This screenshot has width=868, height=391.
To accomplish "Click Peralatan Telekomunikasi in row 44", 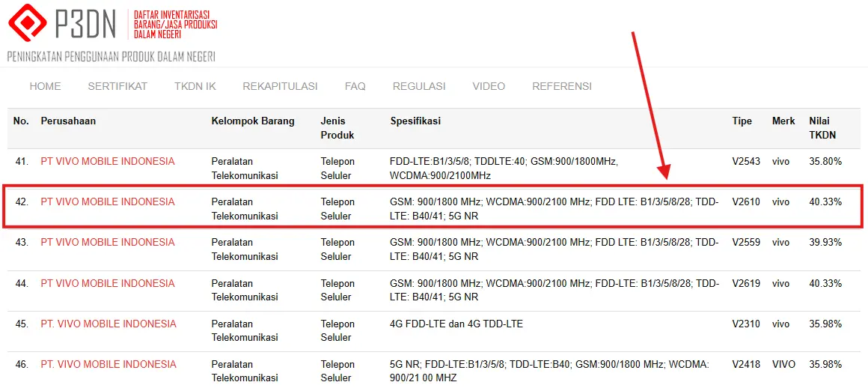I will [x=245, y=290].
